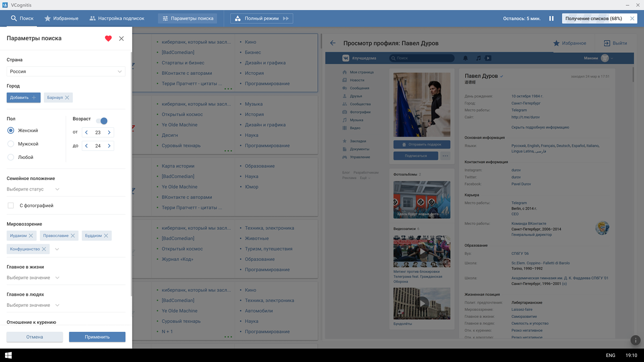Switch to Полный режим
The width and height of the screenshot is (644, 362).
tap(262, 19)
